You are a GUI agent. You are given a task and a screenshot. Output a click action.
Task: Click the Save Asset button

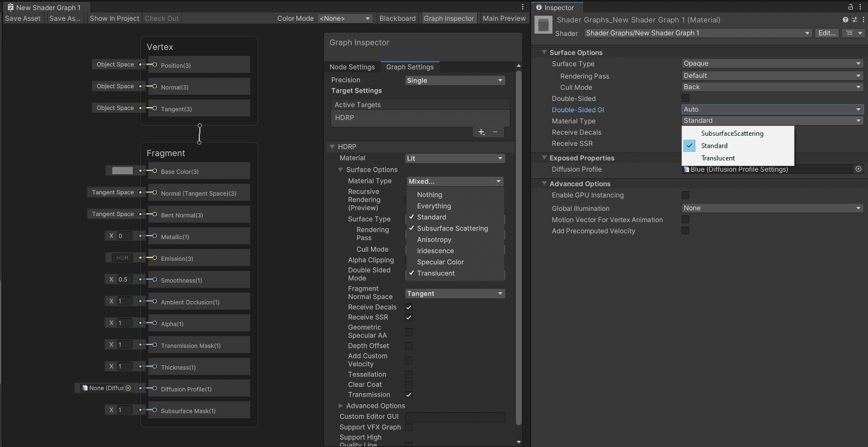[22, 18]
